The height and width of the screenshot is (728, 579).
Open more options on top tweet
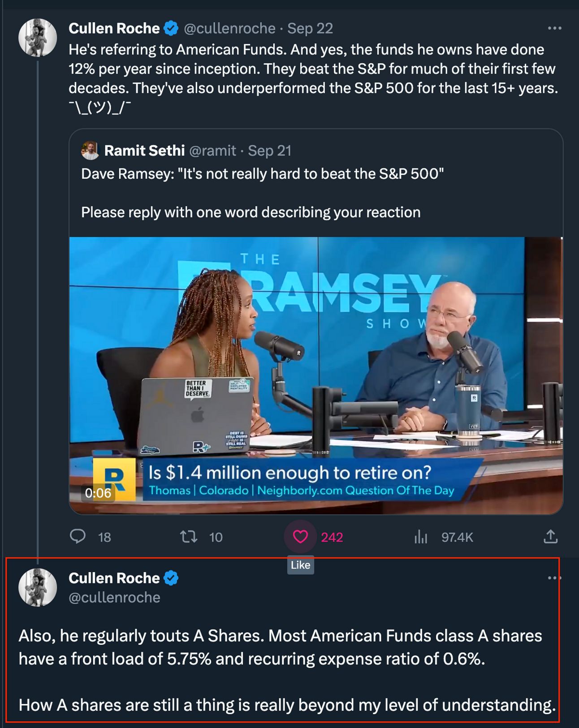554,28
